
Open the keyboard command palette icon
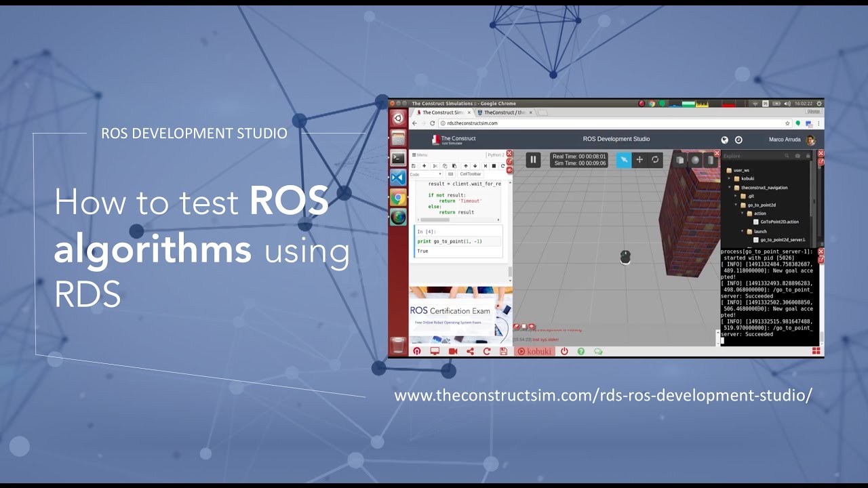point(450,174)
